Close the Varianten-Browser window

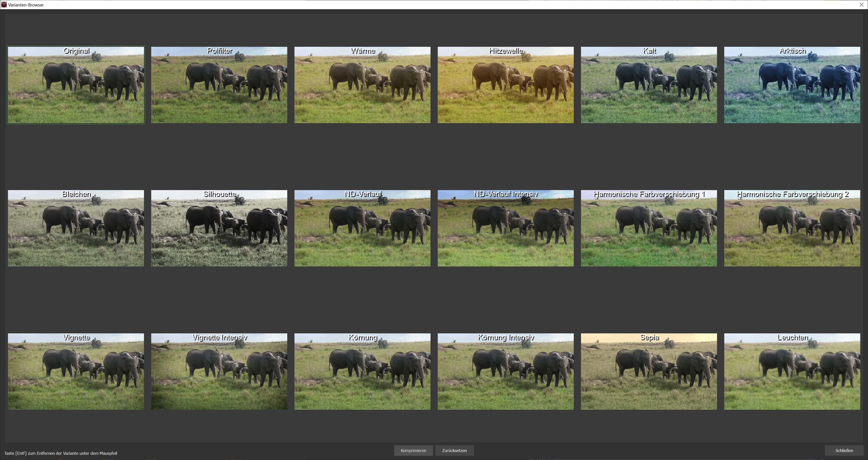[861, 5]
